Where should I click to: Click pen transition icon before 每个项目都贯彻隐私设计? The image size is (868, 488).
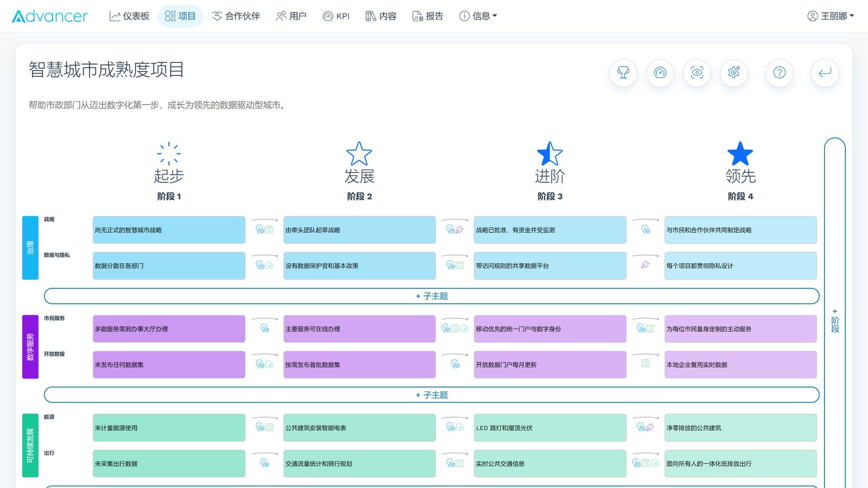coord(645,265)
